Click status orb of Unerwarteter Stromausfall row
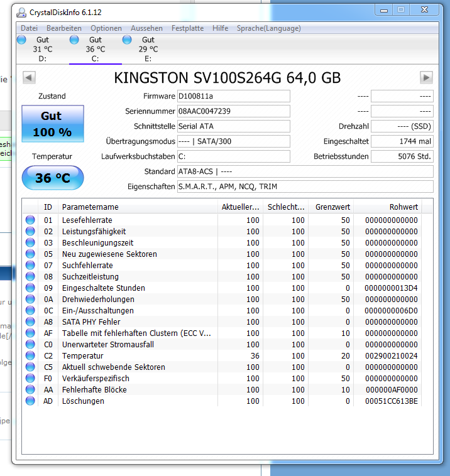Viewport: 450px width, 476px height. [x=30, y=344]
